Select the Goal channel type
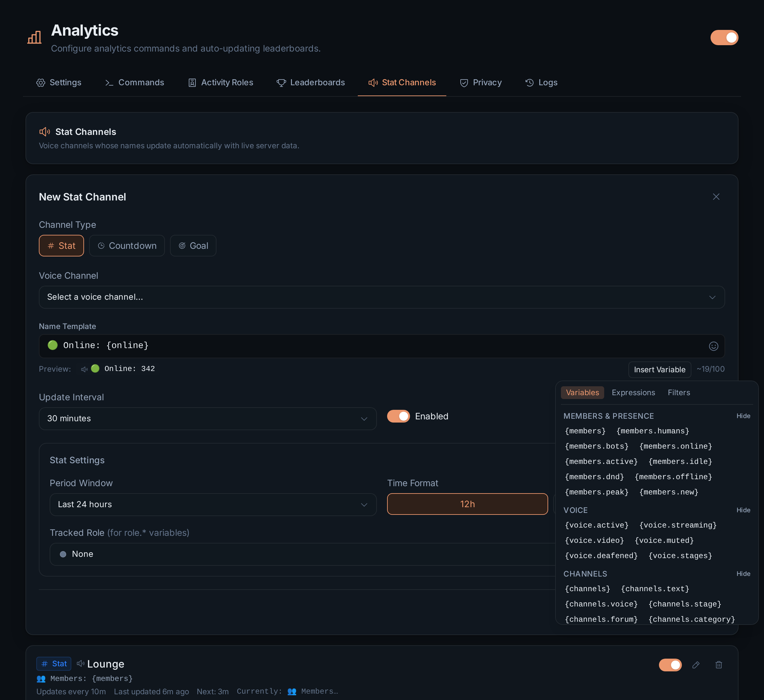Viewport: 764px width, 700px height. (x=193, y=246)
